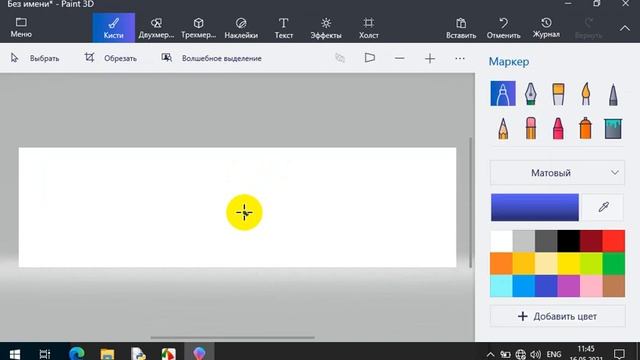Open the current blue color preview
Screen dimensions: 640x360
coord(535,207)
